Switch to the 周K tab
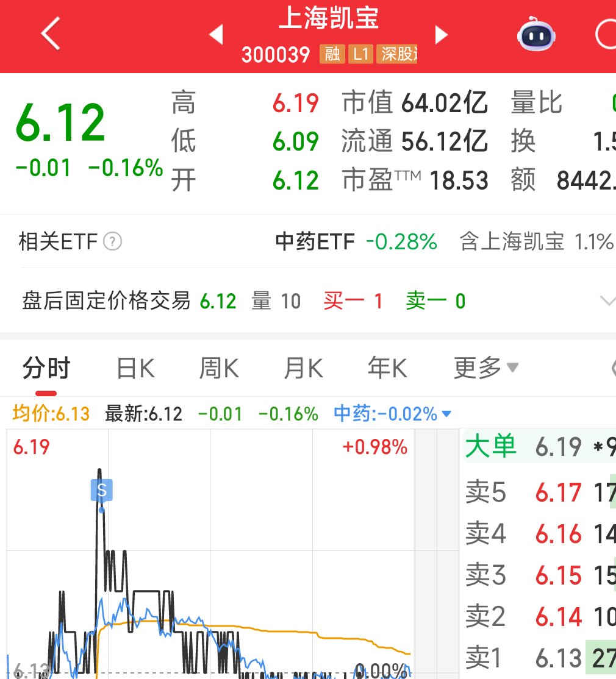 tap(219, 369)
